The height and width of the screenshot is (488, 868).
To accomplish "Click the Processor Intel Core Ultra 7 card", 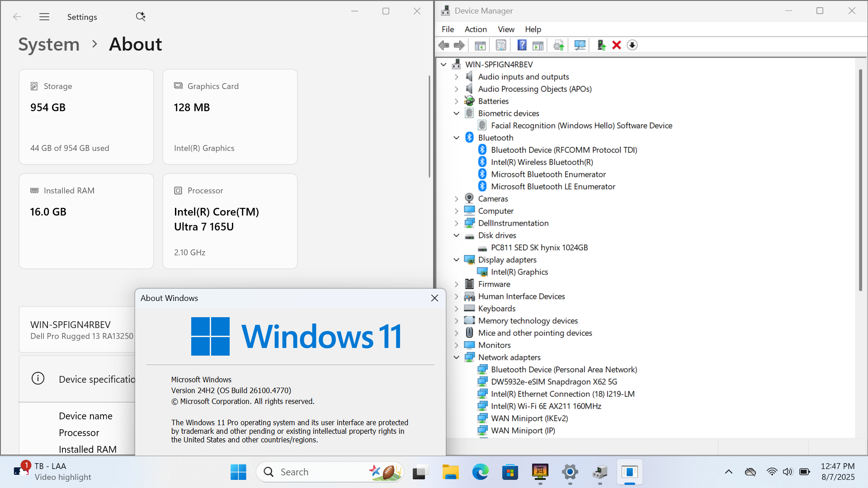I will (x=230, y=221).
